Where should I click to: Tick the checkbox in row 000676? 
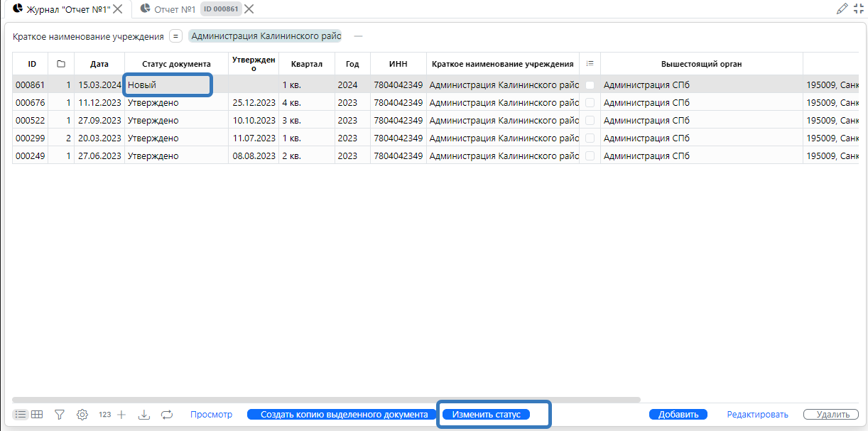(590, 103)
